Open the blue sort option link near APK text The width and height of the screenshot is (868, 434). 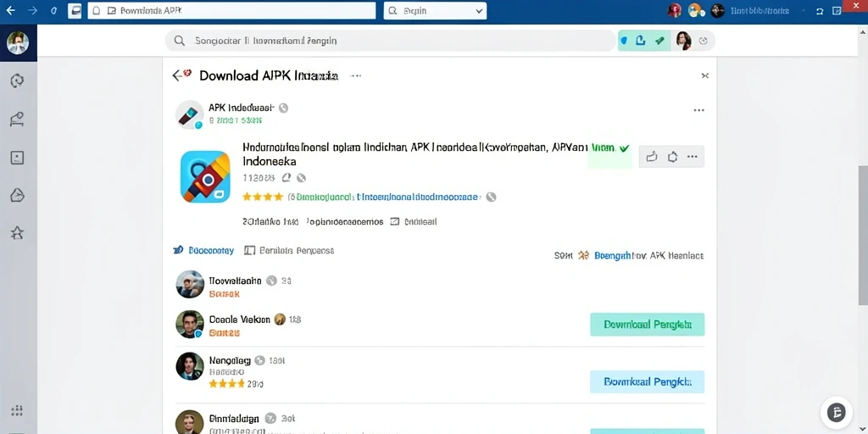[x=612, y=256]
